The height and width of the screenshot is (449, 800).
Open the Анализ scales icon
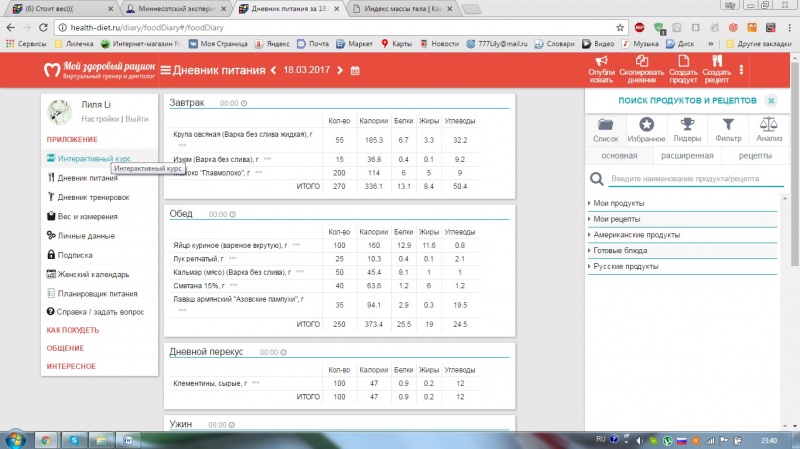(x=769, y=125)
